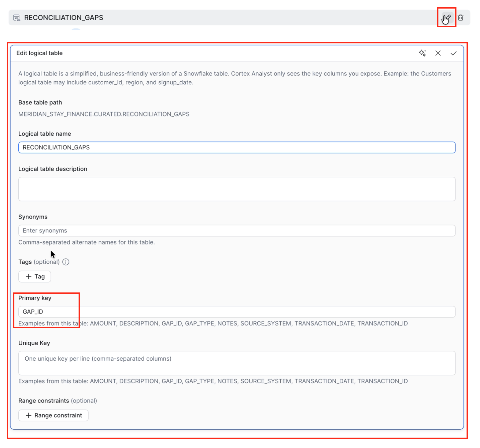Image resolution: width=480 pixels, height=448 pixels.
Task: Click the edit pencil icon for RECONCILIATION_GAPS
Action: click(x=447, y=17)
